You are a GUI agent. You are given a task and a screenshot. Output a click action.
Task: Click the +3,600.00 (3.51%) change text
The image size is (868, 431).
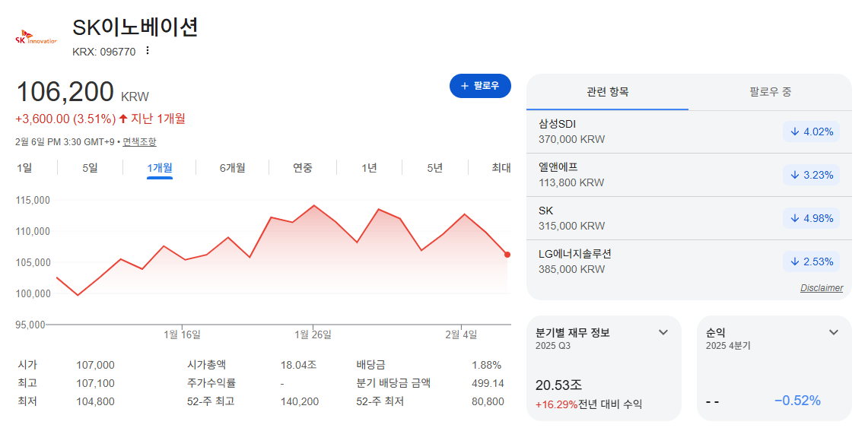[66, 119]
